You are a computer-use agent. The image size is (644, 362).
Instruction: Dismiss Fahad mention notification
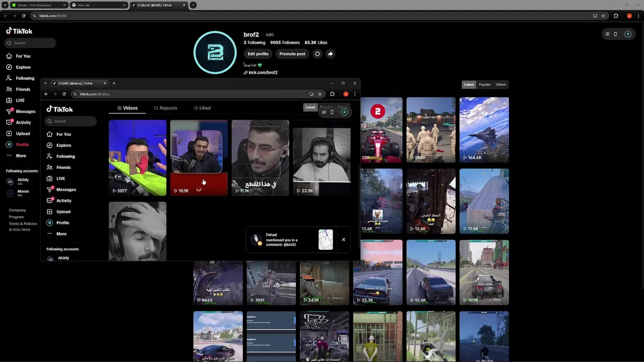click(x=344, y=239)
